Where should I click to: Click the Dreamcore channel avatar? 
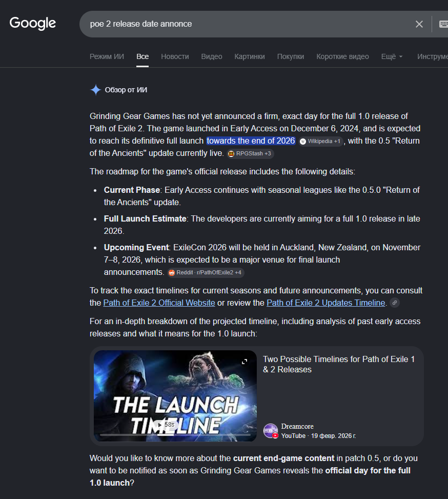pyautogui.click(x=271, y=431)
